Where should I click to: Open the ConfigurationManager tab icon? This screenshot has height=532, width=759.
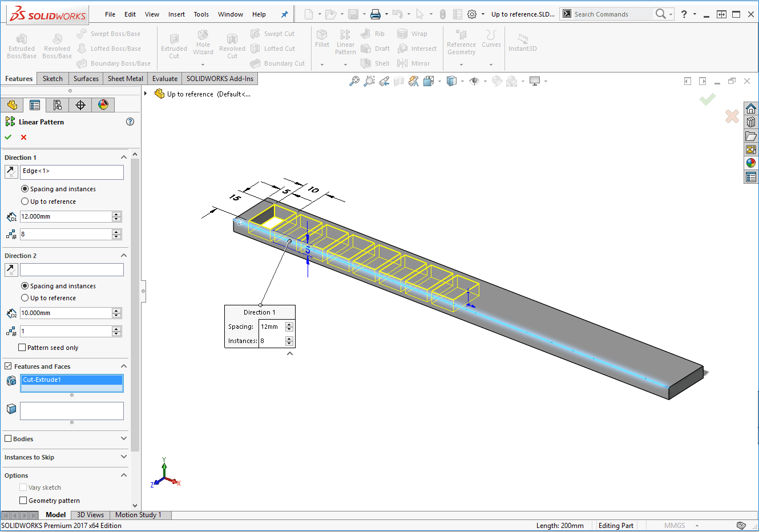58,105
